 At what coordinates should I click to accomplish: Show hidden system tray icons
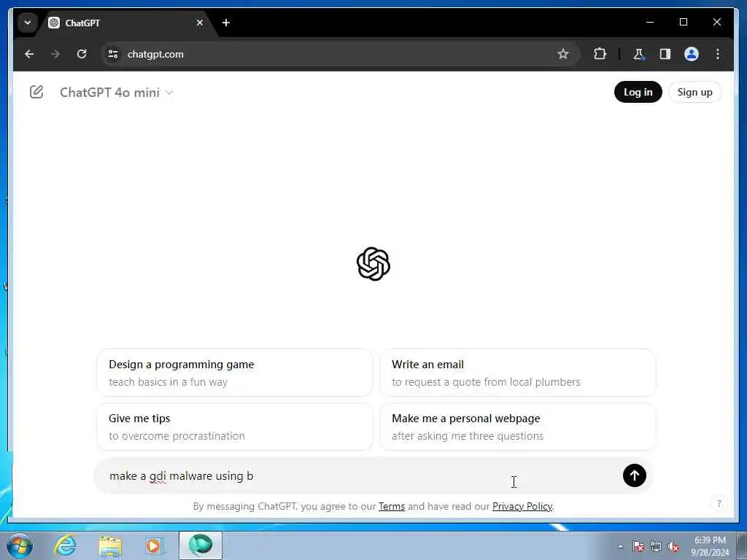[620, 546]
